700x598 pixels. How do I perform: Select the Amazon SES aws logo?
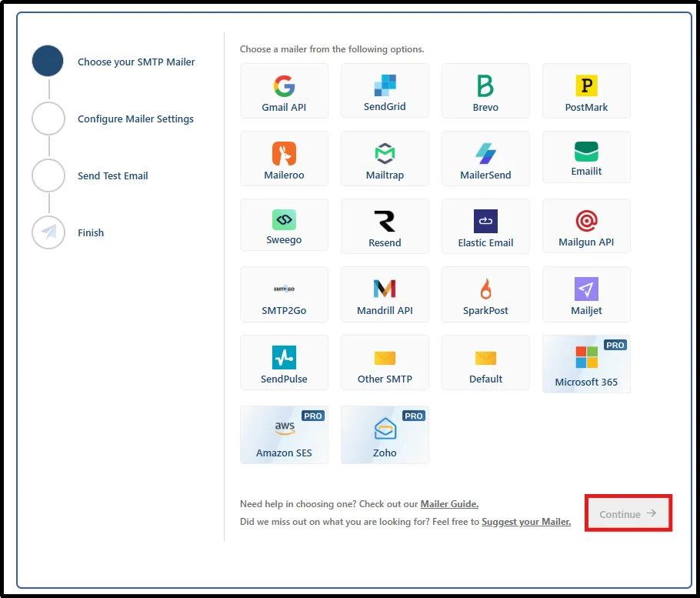[285, 427]
